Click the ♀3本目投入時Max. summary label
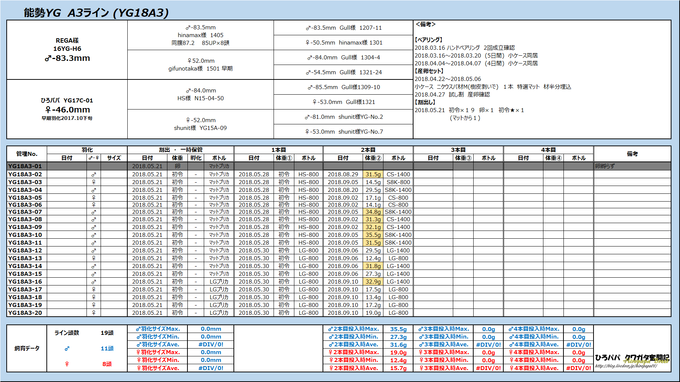This screenshot has width=680, height=382. 443,353
